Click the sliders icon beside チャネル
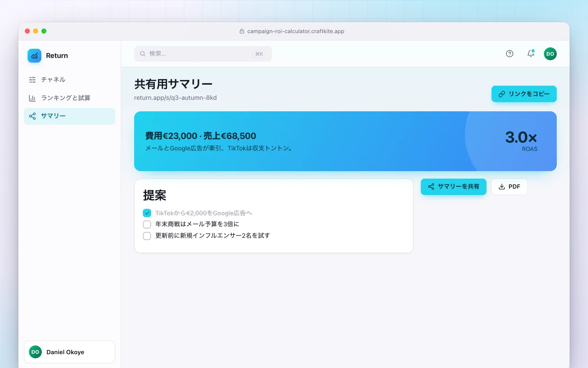The image size is (588, 368). (x=32, y=80)
